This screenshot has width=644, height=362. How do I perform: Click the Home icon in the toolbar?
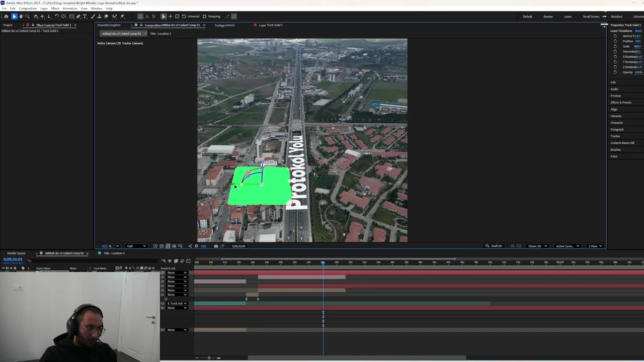tap(6, 16)
